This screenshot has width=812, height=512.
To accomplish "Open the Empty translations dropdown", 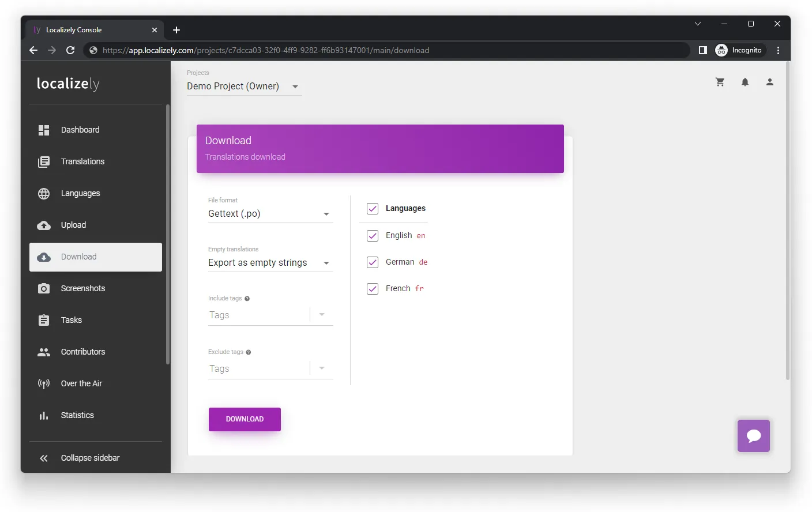I will tap(270, 263).
